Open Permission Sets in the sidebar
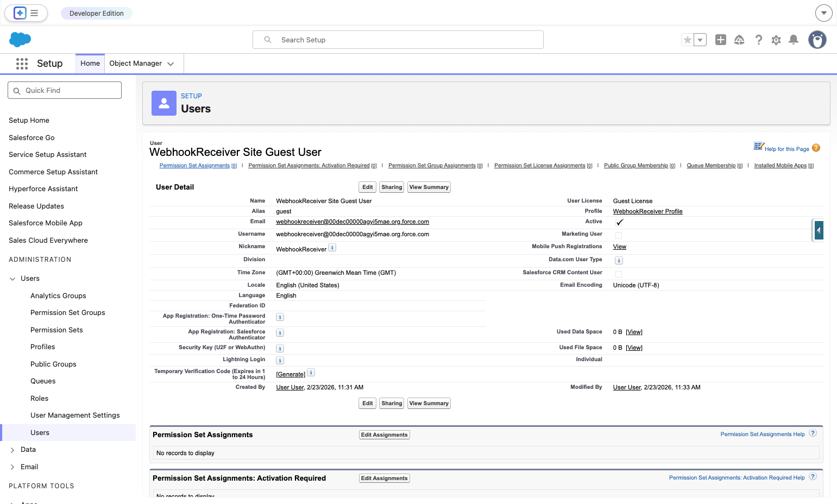Screen dimensions: 837x504 56,330
